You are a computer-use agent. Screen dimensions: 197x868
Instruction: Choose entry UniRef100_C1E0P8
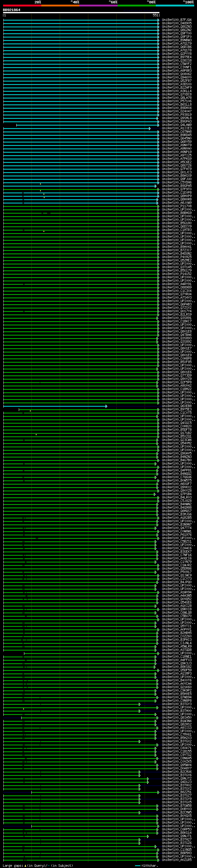click(177, 193)
